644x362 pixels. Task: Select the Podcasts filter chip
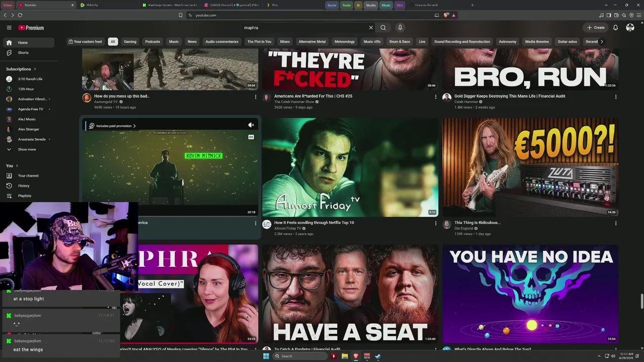pos(152,42)
